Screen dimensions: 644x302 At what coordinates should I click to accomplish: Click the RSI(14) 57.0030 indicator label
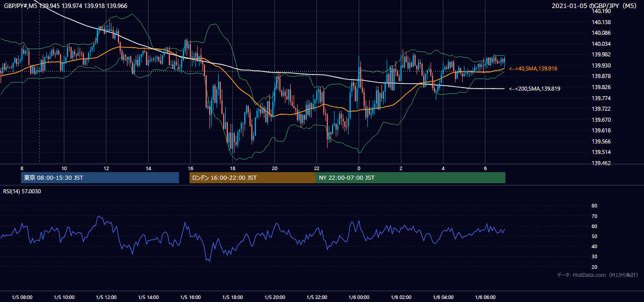(x=22, y=191)
